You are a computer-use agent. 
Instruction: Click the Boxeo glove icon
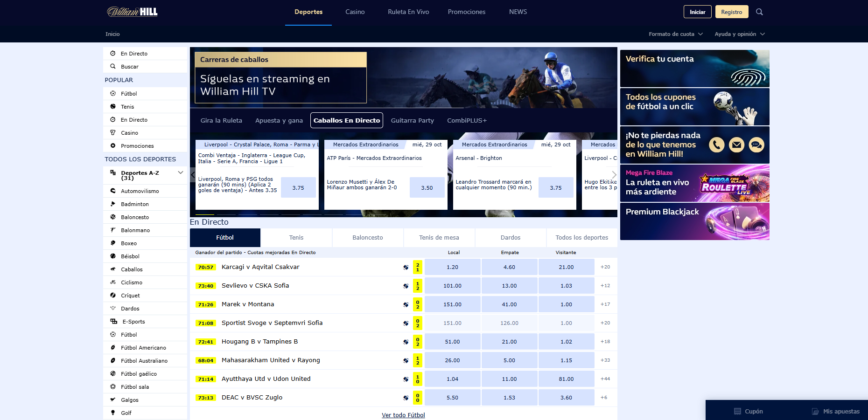click(113, 243)
